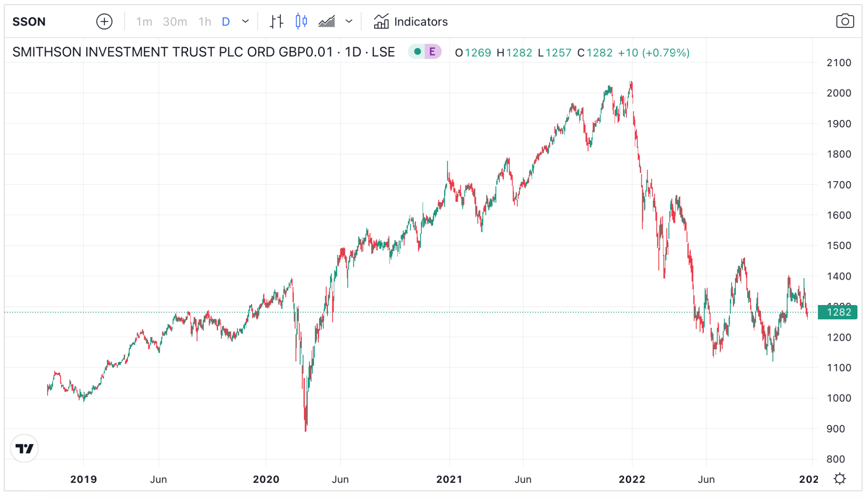Open the Indicators panel
This screenshot has width=868, height=498.
click(x=410, y=21)
